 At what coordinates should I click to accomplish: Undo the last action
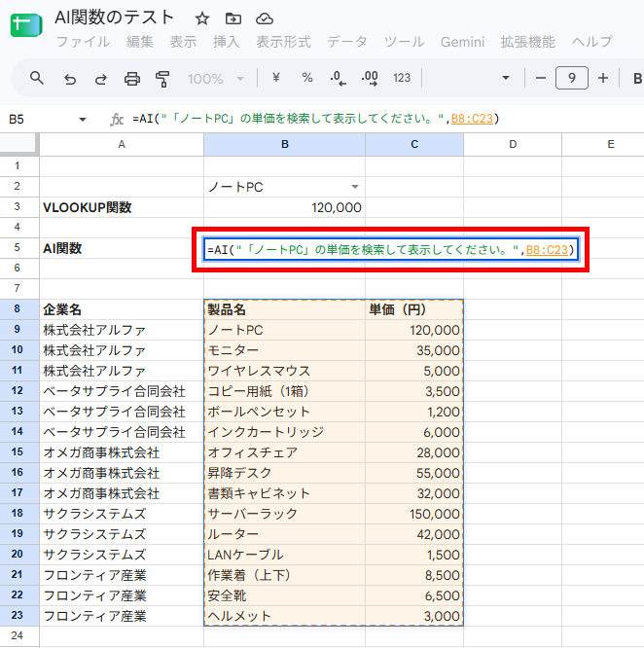point(70,78)
